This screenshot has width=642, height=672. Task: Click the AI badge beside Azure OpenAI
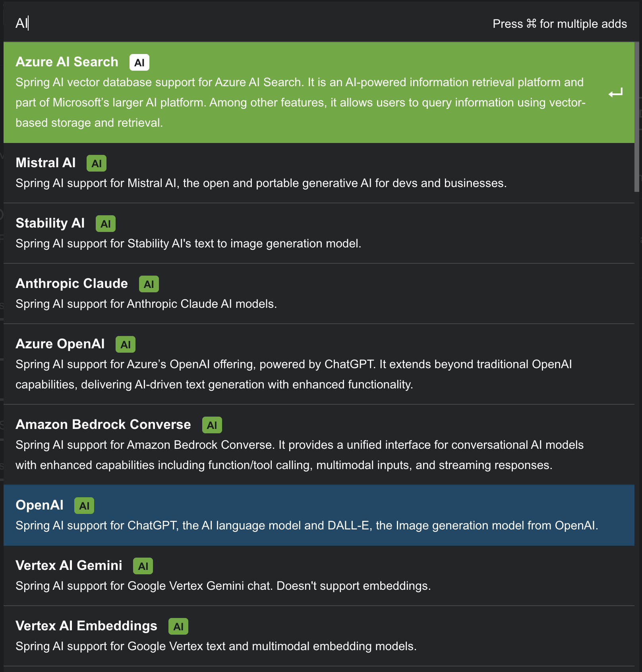pos(126,345)
